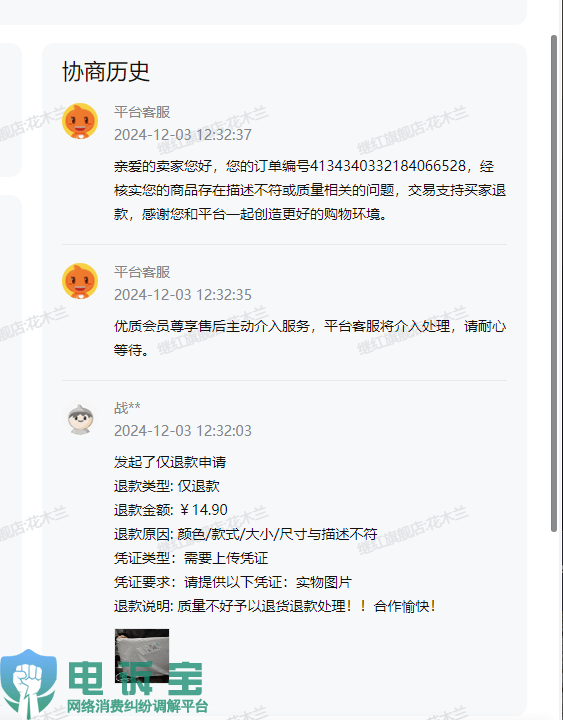The image size is (563, 720).
Task: Click timestamp 2024-12-03 12:32:35
Action: [x=183, y=295]
